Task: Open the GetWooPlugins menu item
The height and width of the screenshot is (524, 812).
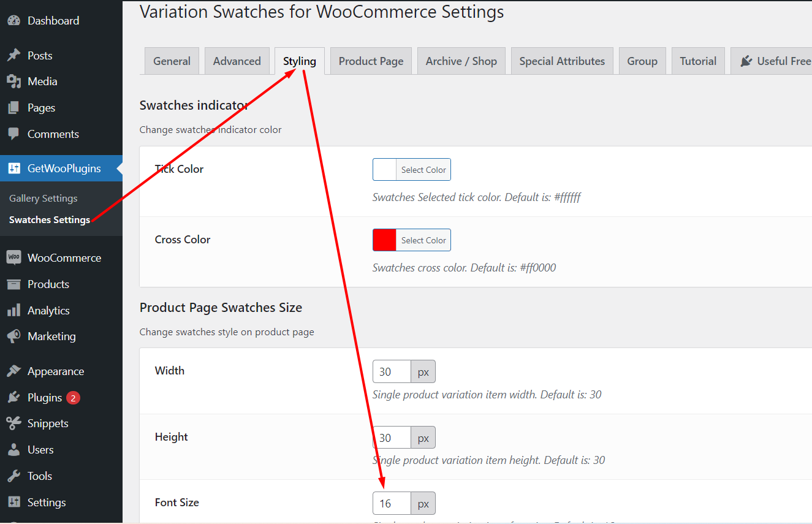Action: 61,168
